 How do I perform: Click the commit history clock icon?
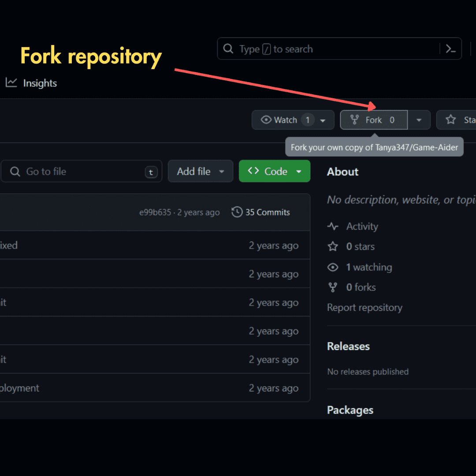(237, 212)
